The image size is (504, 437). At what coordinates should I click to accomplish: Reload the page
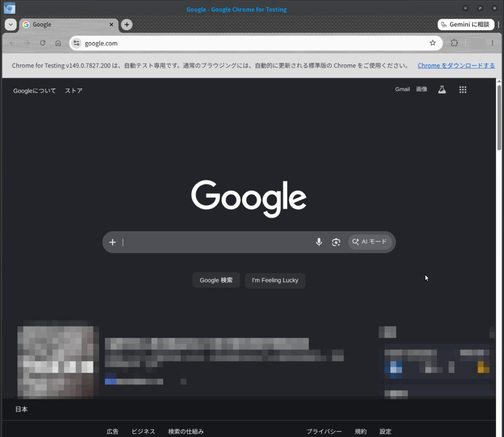point(43,43)
